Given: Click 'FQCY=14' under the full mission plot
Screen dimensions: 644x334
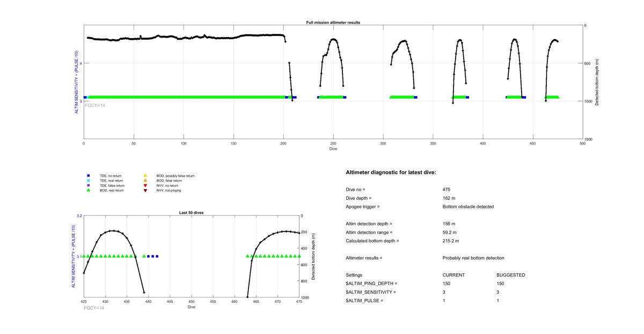Looking at the screenshot, I should pyautogui.click(x=95, y=105).
